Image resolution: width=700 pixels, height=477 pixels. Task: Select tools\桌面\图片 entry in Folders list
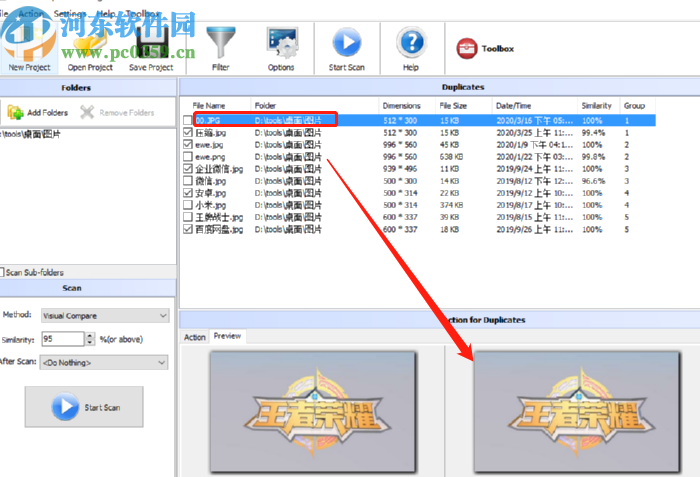click(30, 134)
